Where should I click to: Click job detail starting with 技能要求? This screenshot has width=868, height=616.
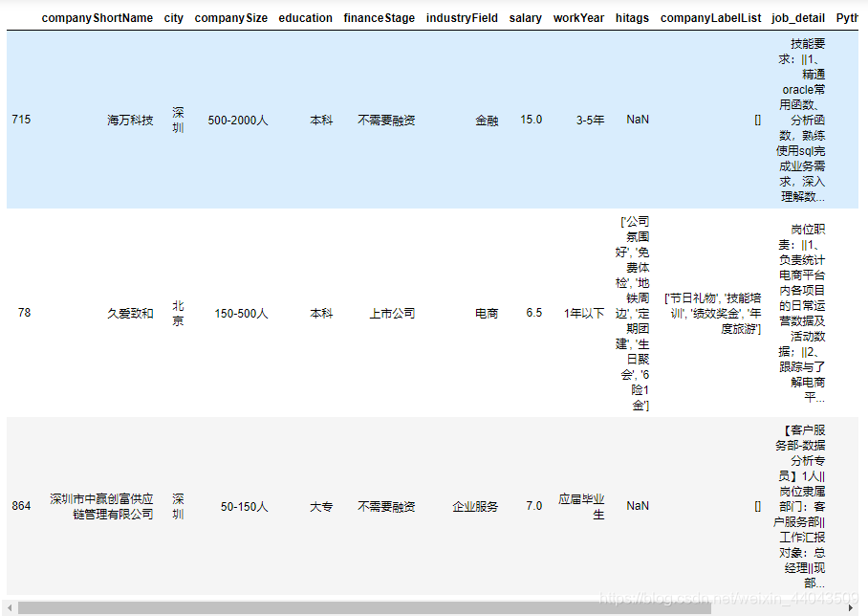(802, 121)
